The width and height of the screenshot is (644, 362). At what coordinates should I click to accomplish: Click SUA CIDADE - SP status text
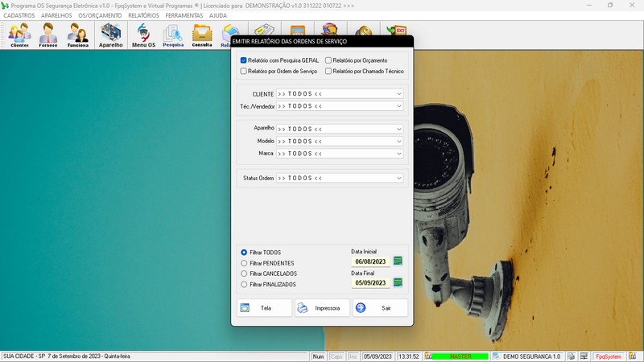(67, 356)
